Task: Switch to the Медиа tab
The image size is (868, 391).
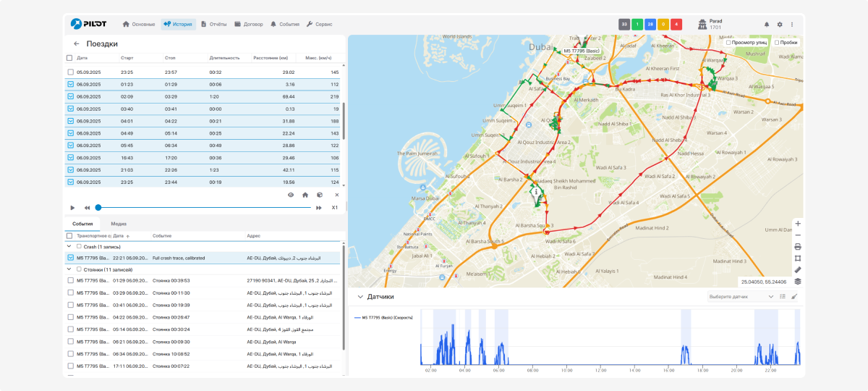Action: tap(119, 224)
